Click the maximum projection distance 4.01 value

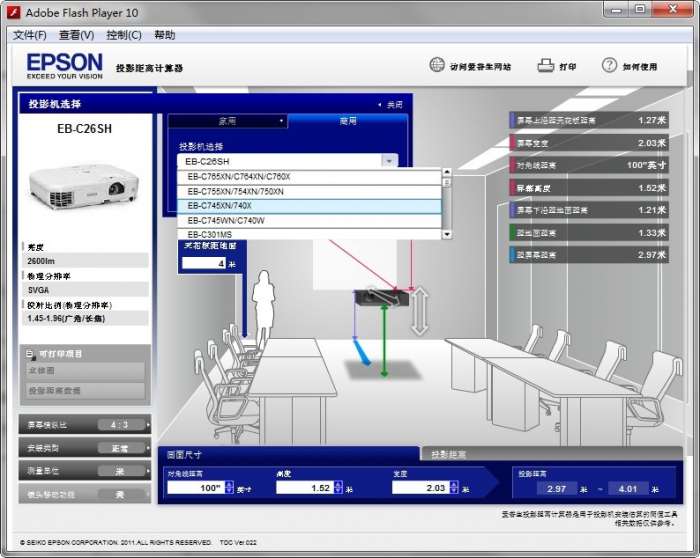click(x=628, y=489)
